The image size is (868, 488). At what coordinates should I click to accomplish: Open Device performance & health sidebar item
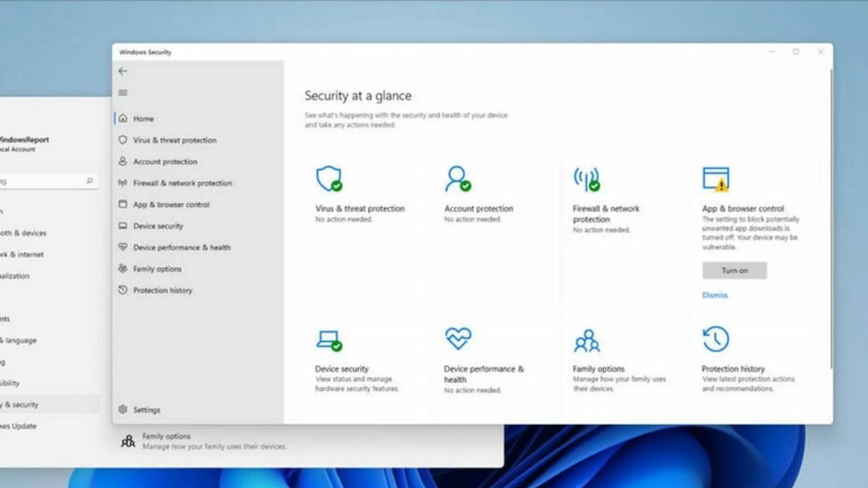[182, 247]
